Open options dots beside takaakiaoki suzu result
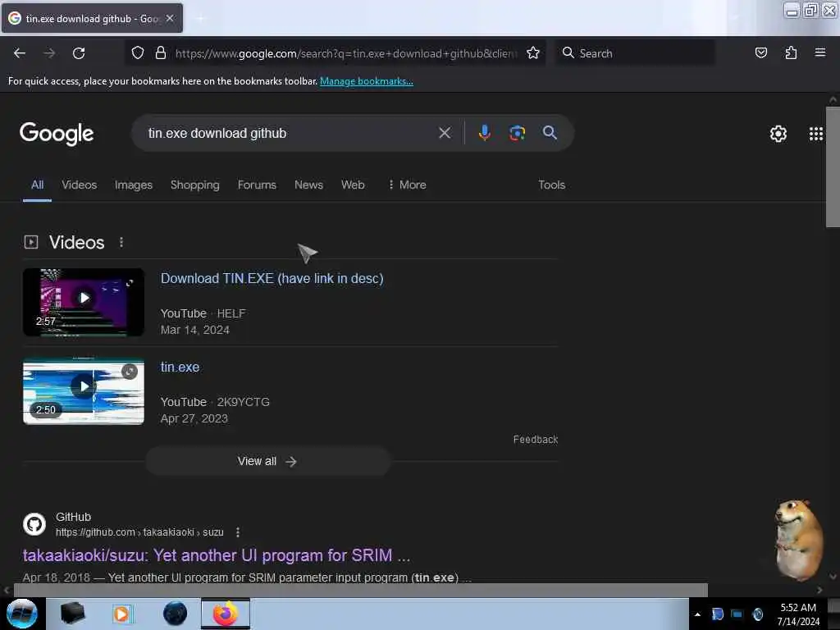The height and width of the screenshot is (630, 840). click(x=238, y=532)
